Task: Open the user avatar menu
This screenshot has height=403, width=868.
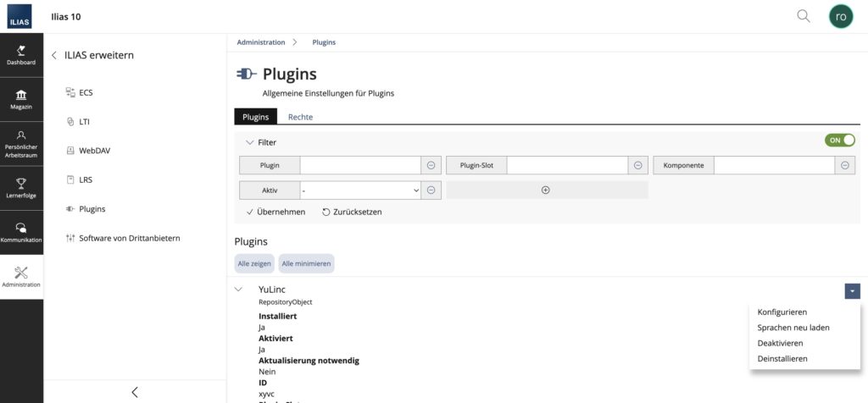Action: [840, 16]
